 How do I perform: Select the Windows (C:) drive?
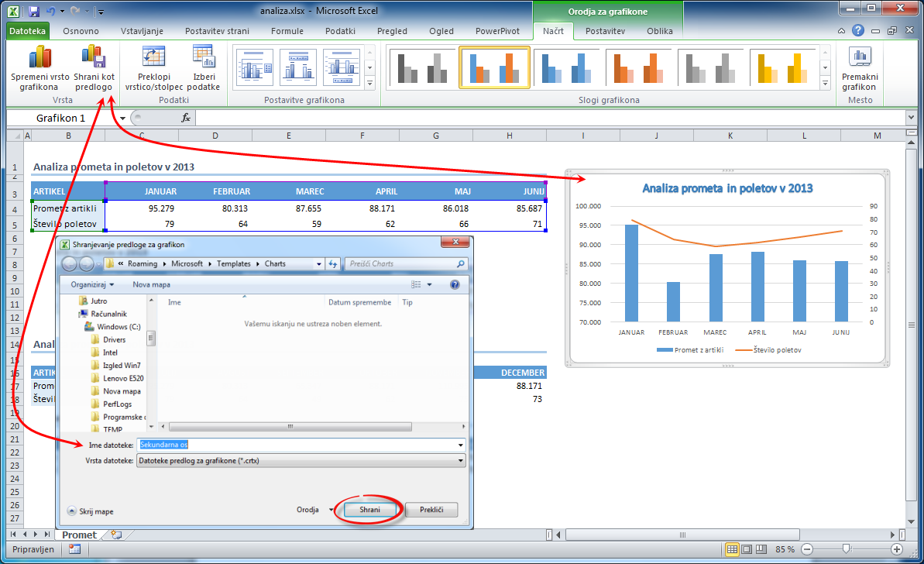(x=112, y=327)
